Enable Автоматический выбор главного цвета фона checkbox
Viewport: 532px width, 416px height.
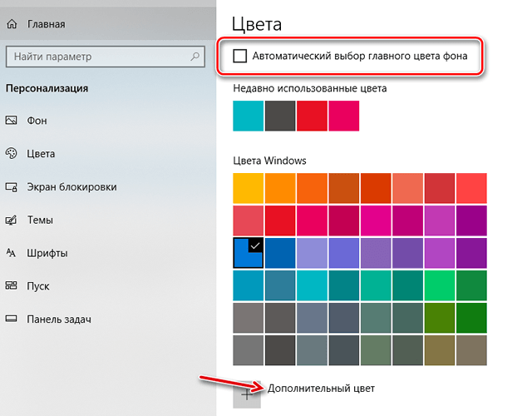pos(240,56)
